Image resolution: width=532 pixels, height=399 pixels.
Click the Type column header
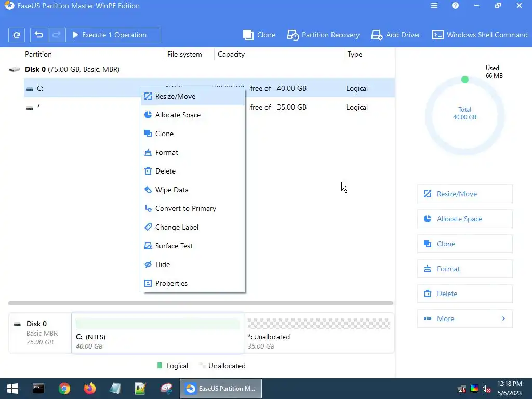tap(354, 54)
